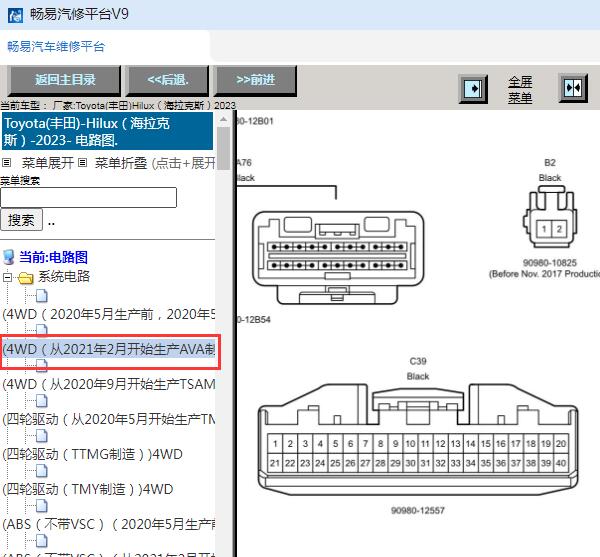Open 4WD 2020年5月生产前 circuit item

(x=108, y=314)
